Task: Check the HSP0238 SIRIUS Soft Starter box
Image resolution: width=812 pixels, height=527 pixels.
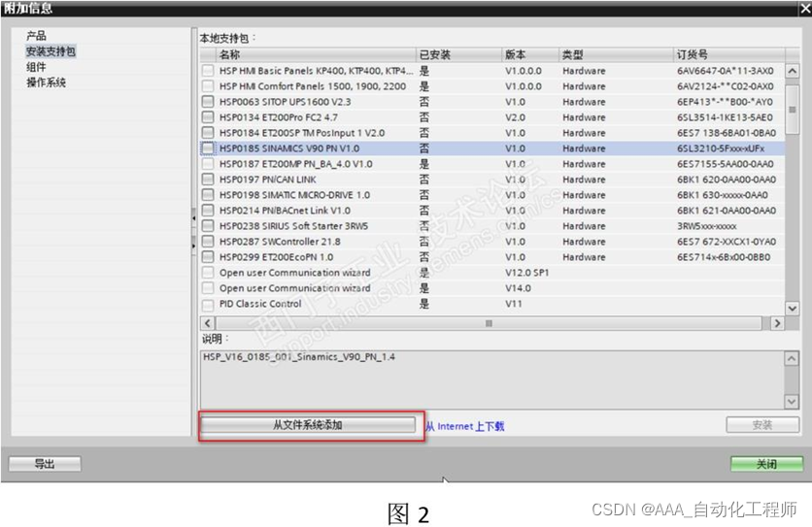Action: point(208,226)
